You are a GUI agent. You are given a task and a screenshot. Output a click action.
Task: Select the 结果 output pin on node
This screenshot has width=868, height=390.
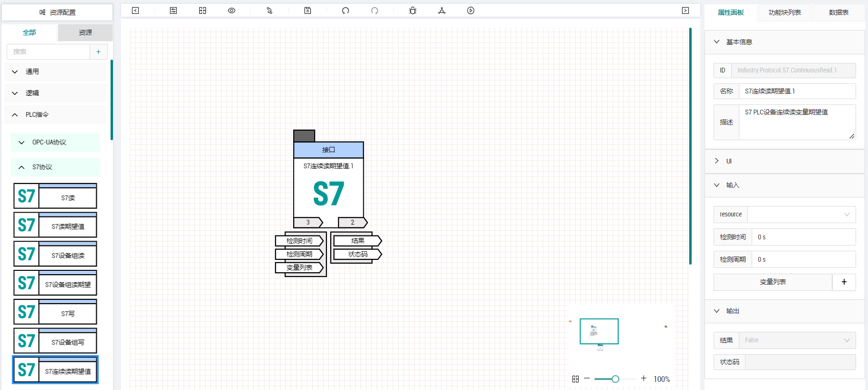[357, 241]
